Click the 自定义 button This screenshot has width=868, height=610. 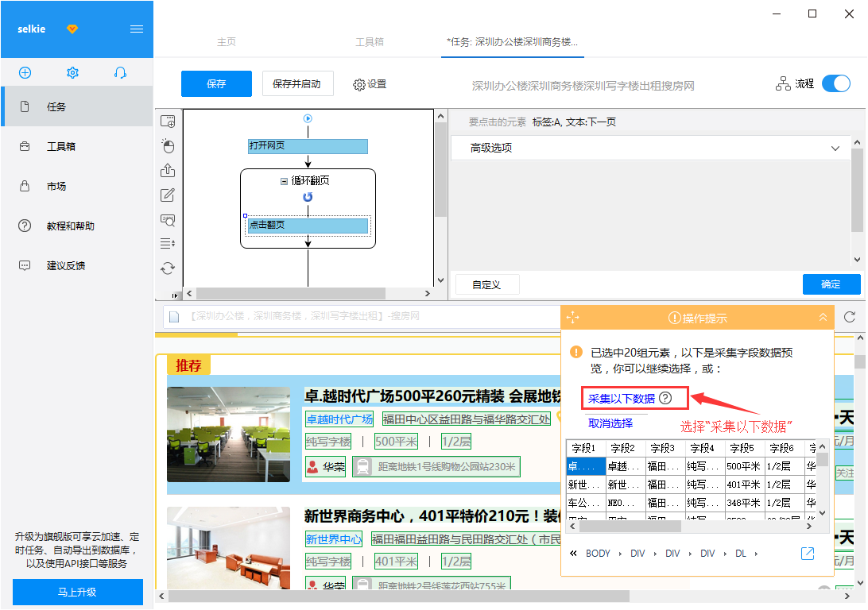tap(487, 284)
